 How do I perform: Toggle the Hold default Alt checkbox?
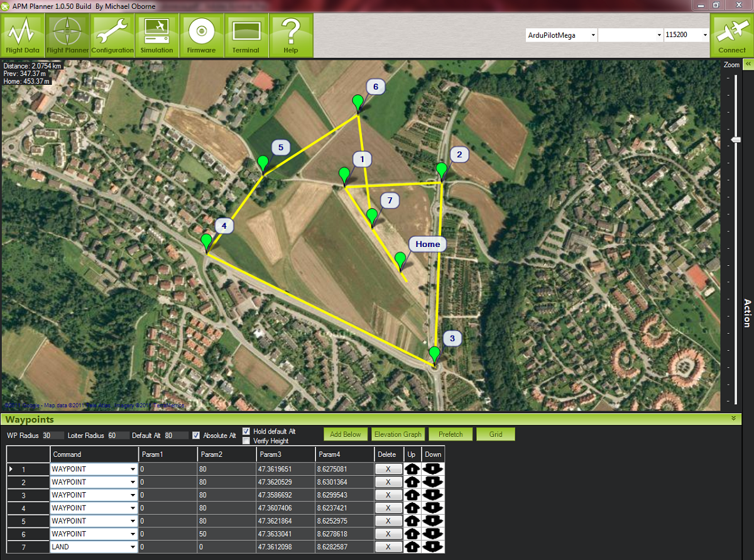[246, 432]
